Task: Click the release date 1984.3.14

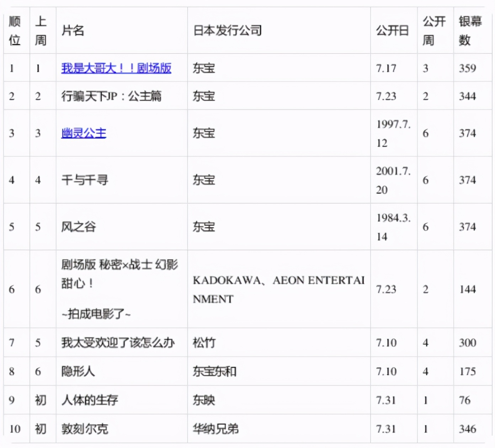Action: point(393,227)
